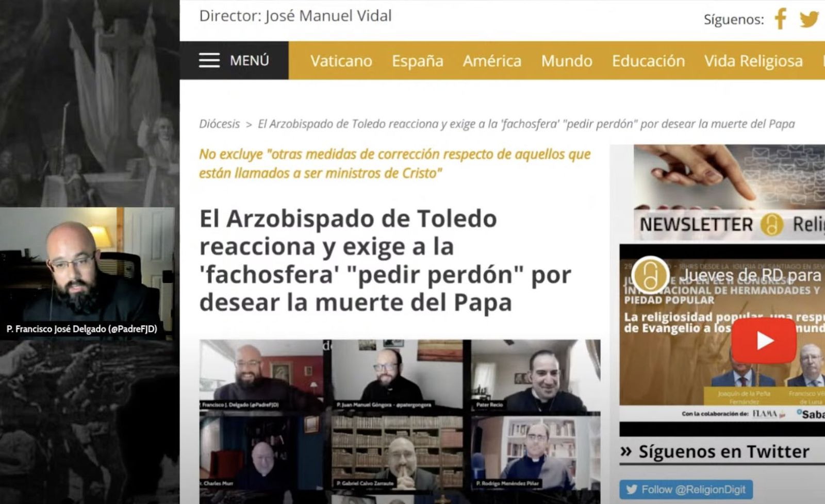
Task: Select the Vaticano menu item
Action: (x=341, y=61)
